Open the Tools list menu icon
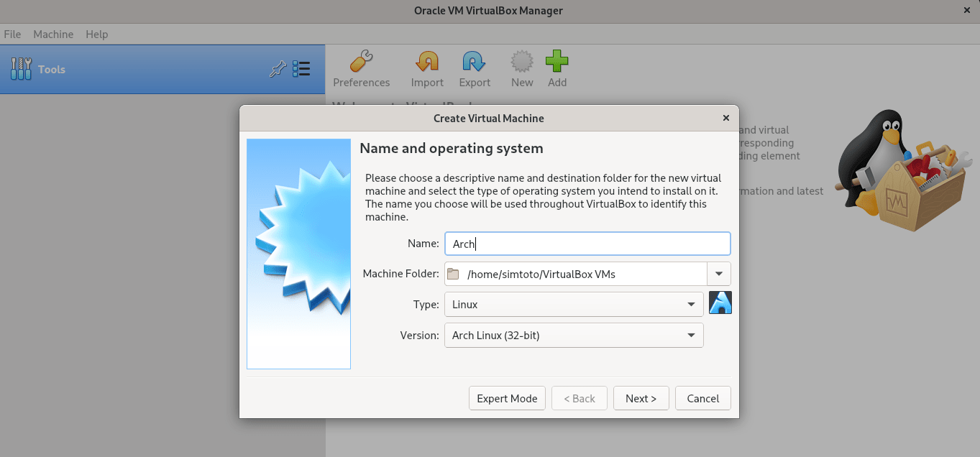980x457 pixels. tap(301, 69)
